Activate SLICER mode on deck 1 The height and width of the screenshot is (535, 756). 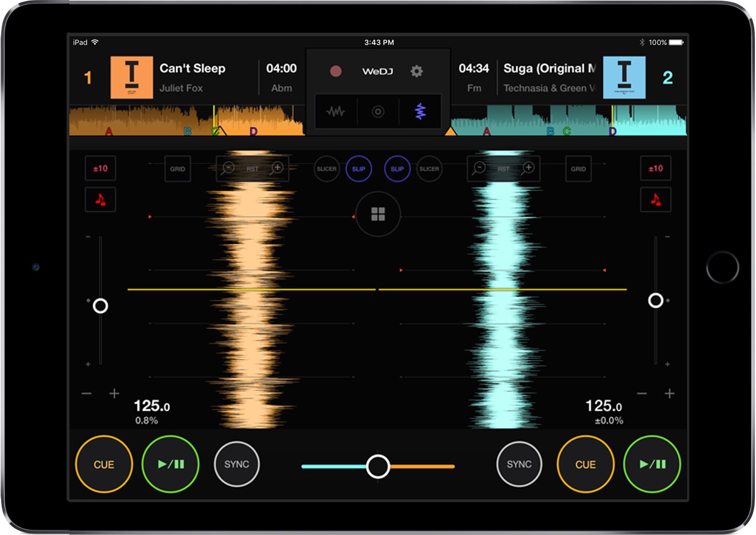(x=326, y=169)
